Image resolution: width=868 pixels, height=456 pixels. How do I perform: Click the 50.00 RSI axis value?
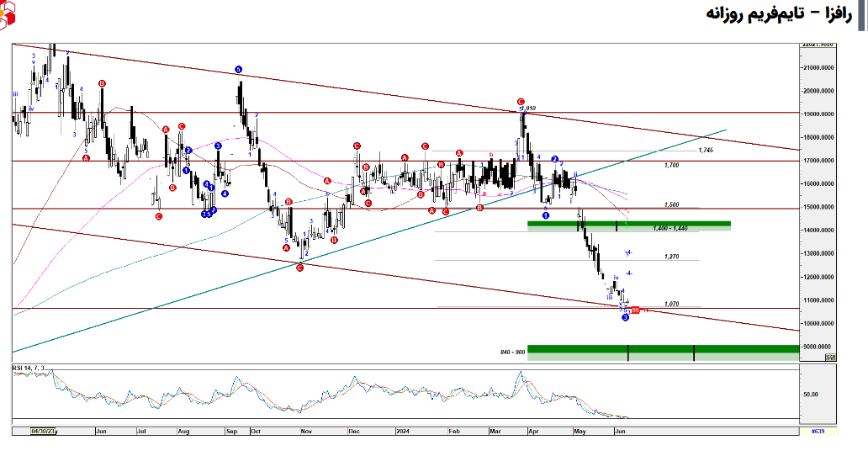pyautogui.click(x=811, y=393)
